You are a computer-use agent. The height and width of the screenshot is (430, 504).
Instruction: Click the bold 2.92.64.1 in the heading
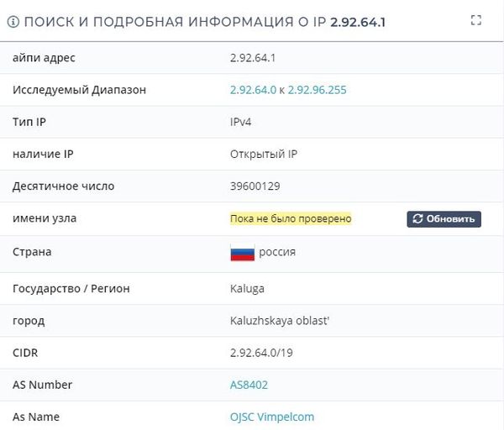pos(358,22)
